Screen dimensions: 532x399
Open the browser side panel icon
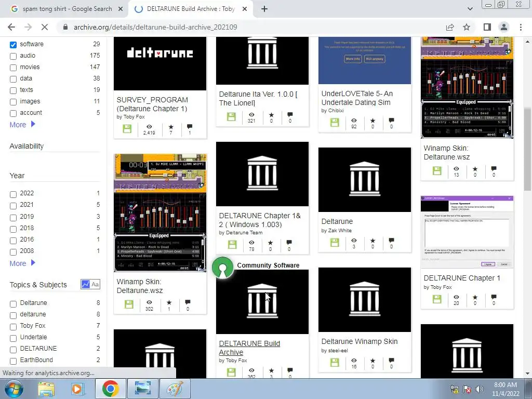pyautogui.click(x=487, y=27)
